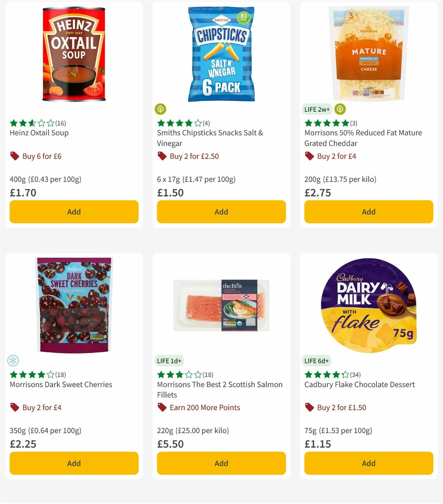Open the Heinz Oxtail Soup product page
Image resolution: width=443 pixels, height=504 pixels.
pyautogui.click(x=39, y=133)
